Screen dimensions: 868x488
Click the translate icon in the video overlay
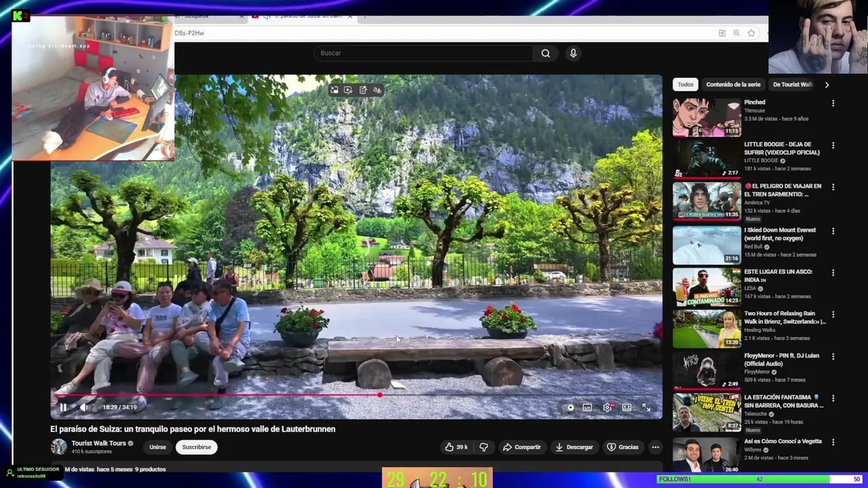click(377, 90)
